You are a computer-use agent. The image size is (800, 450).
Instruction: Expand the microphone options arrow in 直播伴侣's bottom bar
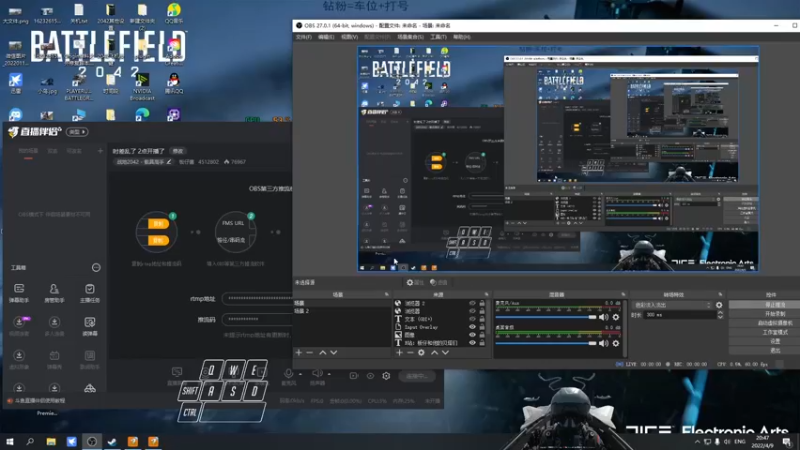(x=301, y=374)
